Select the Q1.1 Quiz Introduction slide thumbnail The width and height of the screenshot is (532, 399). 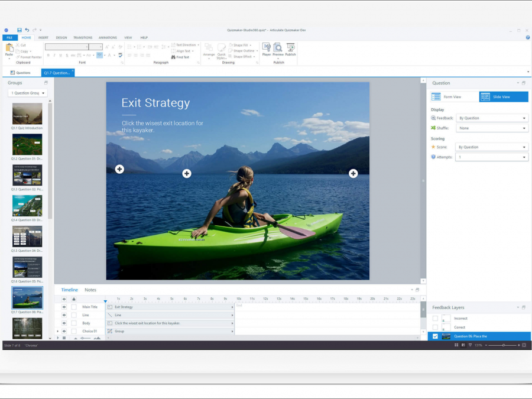point(27,113)
